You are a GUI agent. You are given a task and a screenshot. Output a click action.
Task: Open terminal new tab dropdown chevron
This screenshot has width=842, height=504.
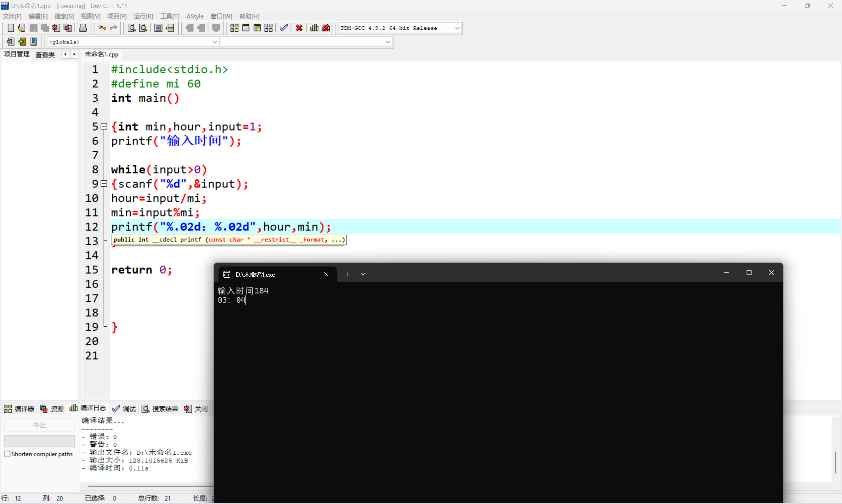363,274
